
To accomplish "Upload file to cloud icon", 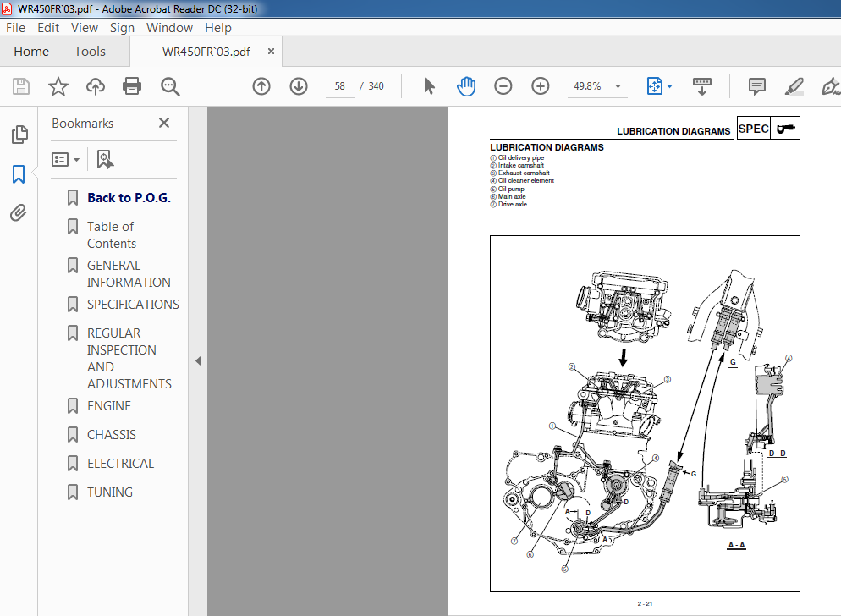I will coord(96,86).
